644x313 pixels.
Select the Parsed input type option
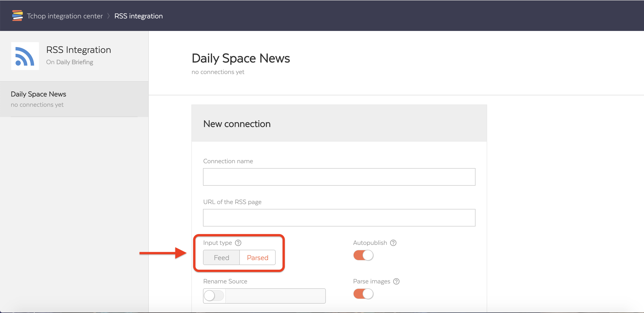257,257
